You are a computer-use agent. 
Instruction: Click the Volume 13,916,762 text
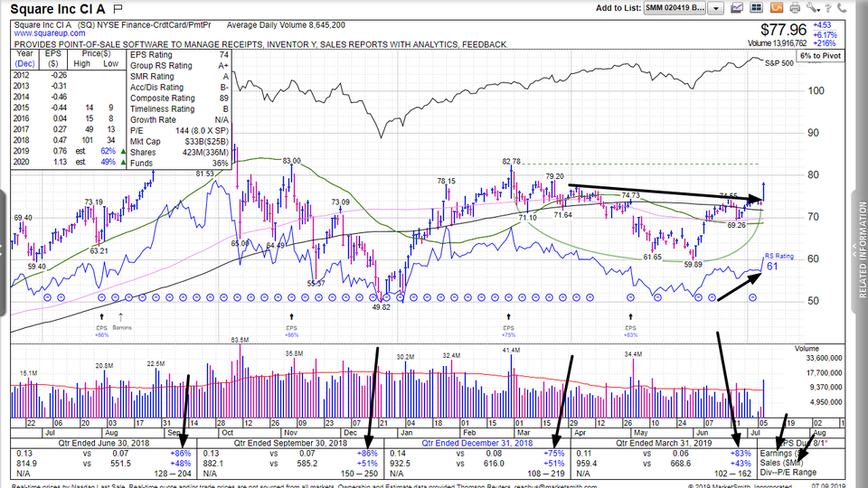coord(778,43)
